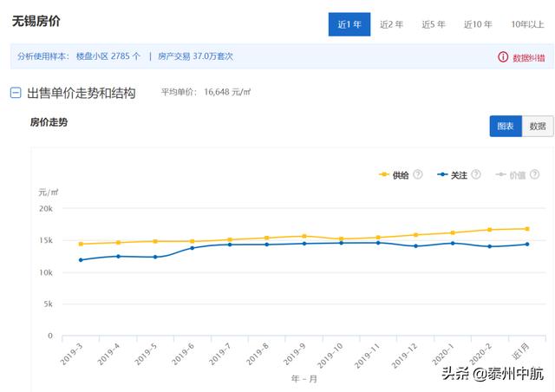Click the 房产交易 37.0万套次 link

195,56
